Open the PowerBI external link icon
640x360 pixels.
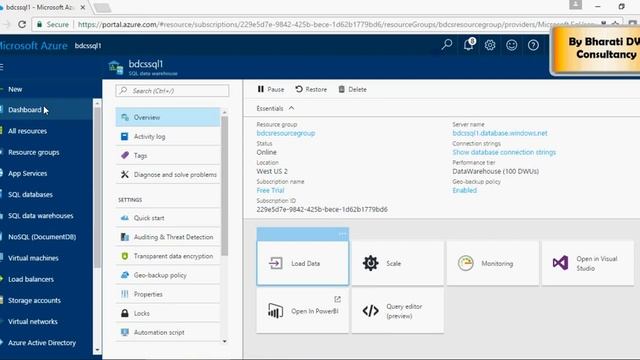(338, 299)
